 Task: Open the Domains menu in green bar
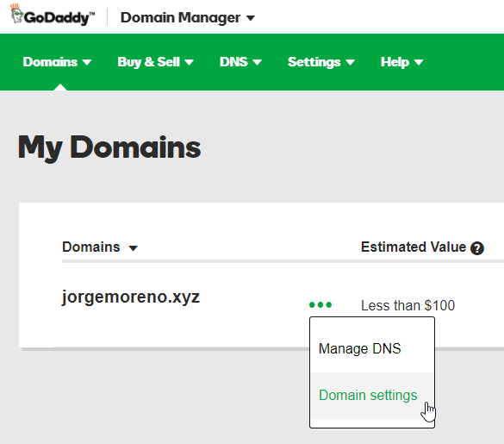[x=57, y=62]
